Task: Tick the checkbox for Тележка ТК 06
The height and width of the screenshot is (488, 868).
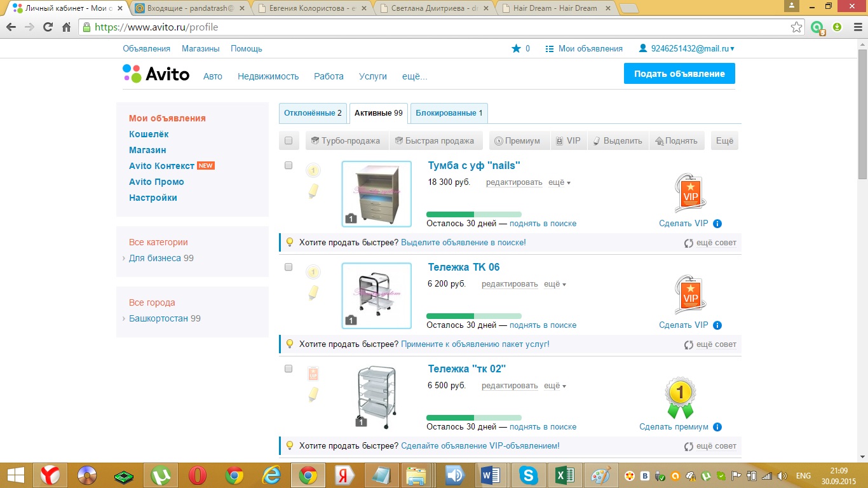Action: (288, 267)
